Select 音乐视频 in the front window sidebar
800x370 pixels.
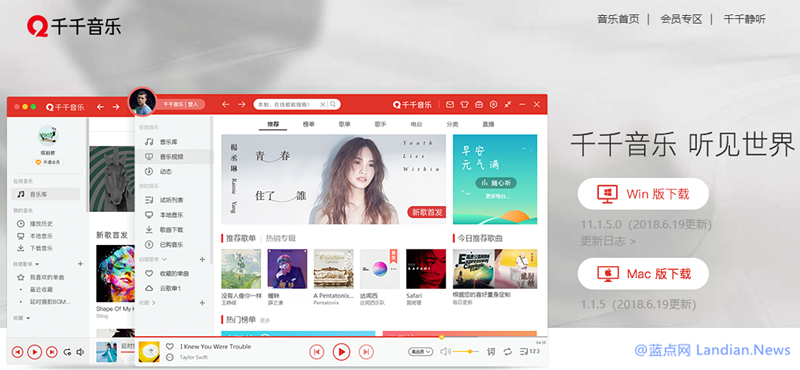[173, 157]
